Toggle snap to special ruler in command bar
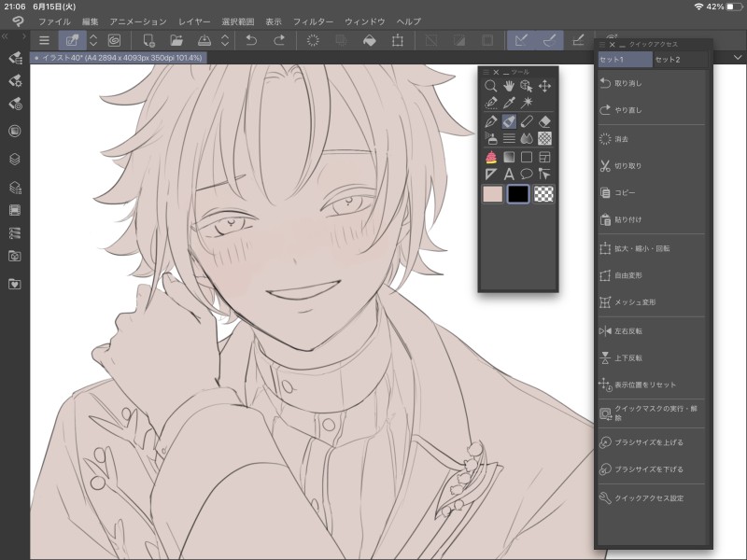This screenshot has width=747, height=560. click(549, 40)
